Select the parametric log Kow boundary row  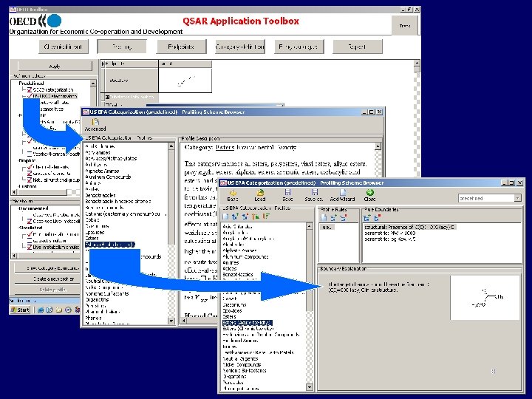390,239
